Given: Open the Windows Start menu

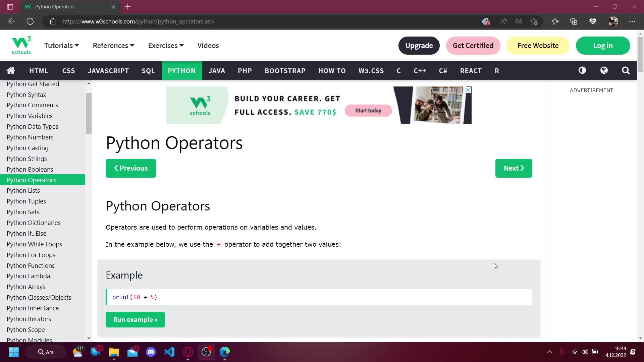Looking at the screenshot, I should pos(14,352).
